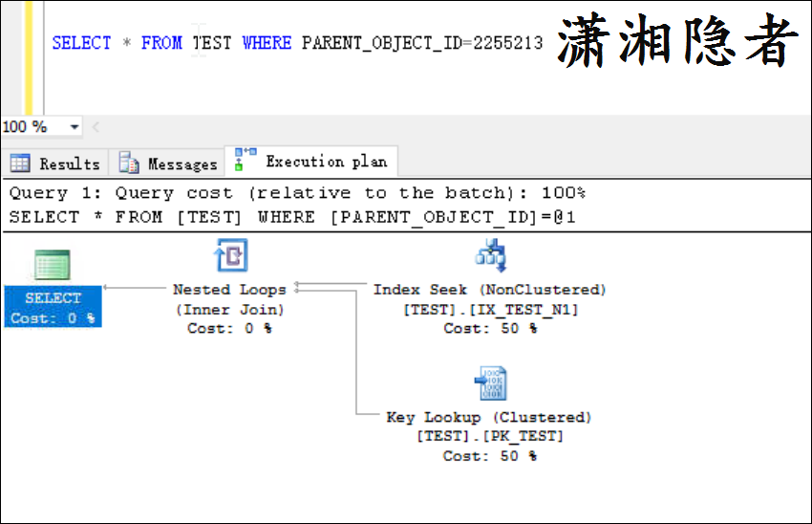
Task: Click the Query 1 query cost header line
Action: pyautogui.click(x=297, y=193)
